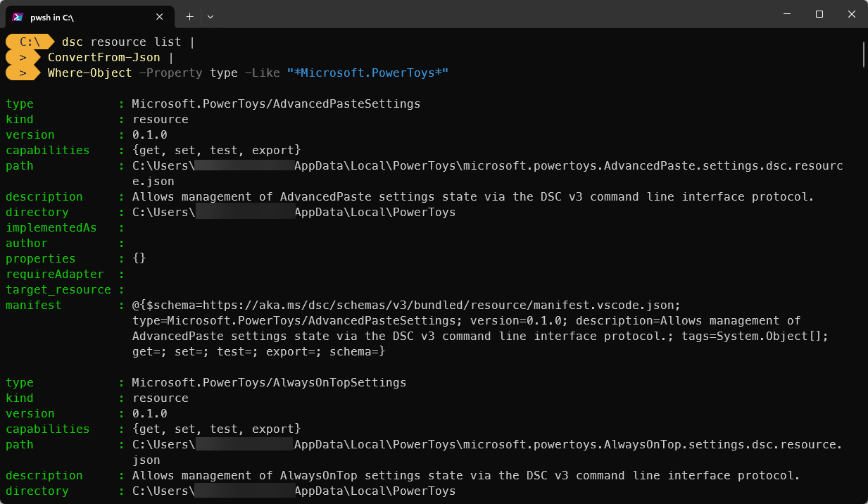Click the Microsoft.PowerToys/AlwaysOnTopSettings type value
The height and width of the screenshot is (504, 868).
click(269, 383)
